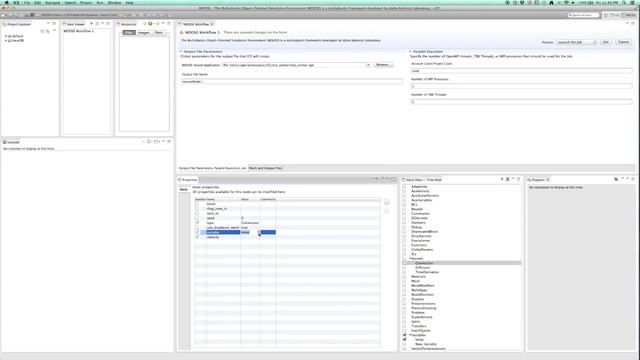Add new item in Item Viewer
Viewport: 640px width, 360px height.
pyautogui.click(x=91, y=24)
